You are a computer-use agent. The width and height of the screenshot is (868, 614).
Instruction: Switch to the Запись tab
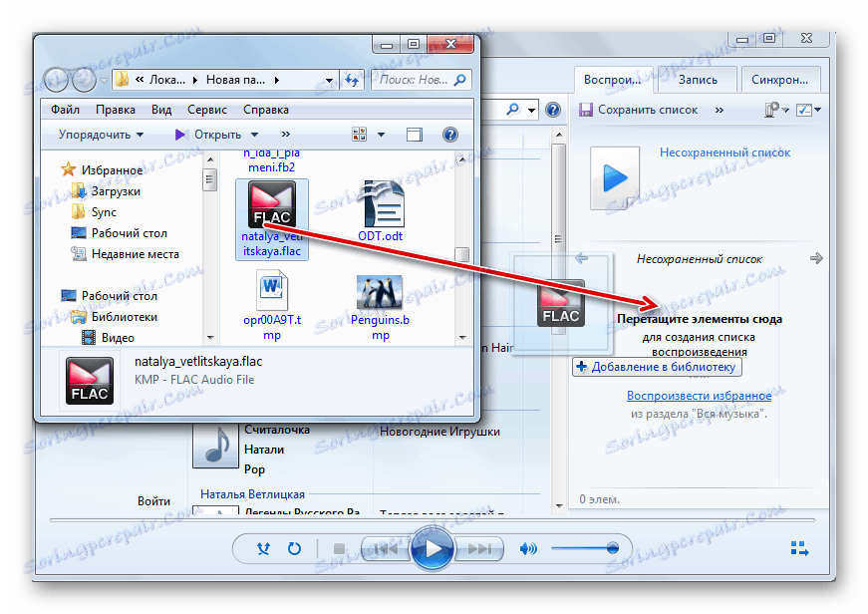coord(698,80)
